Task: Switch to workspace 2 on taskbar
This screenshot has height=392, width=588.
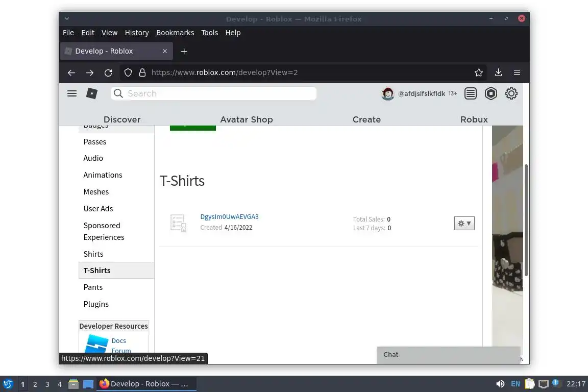Action: [35, 384]
